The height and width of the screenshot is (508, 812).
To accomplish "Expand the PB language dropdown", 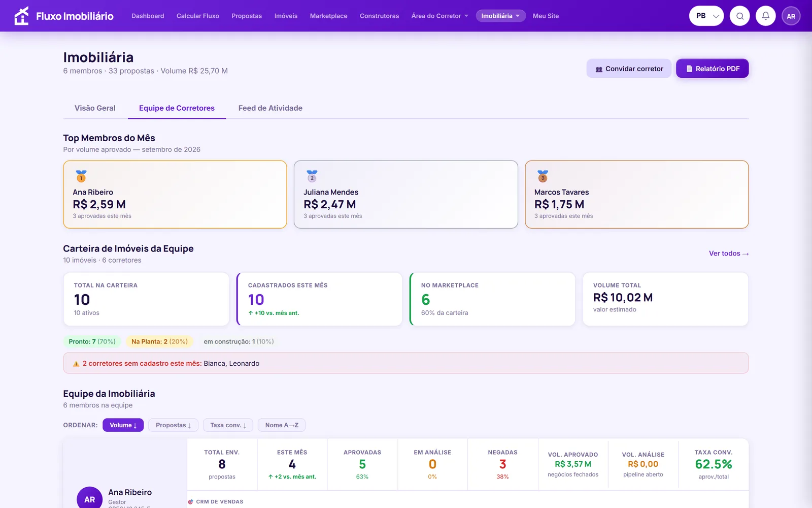I will tap(706, 16).
